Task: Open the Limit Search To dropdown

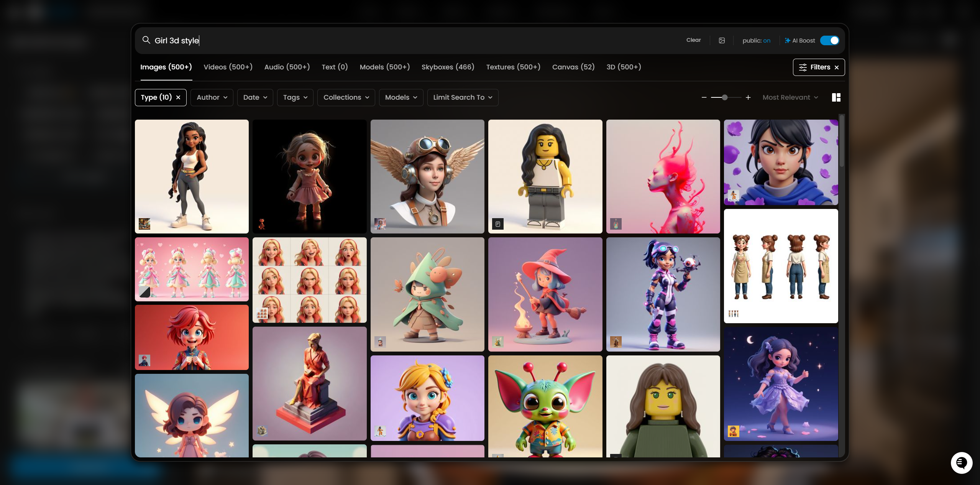Action: pos(463,97)
